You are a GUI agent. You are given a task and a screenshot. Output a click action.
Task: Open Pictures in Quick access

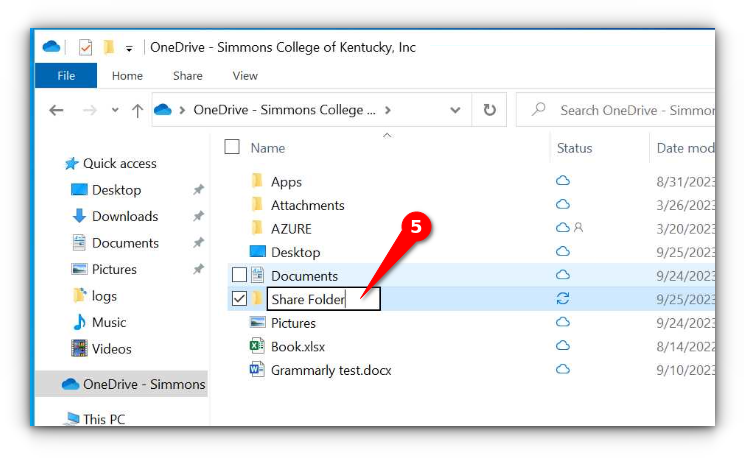[115, 269]
